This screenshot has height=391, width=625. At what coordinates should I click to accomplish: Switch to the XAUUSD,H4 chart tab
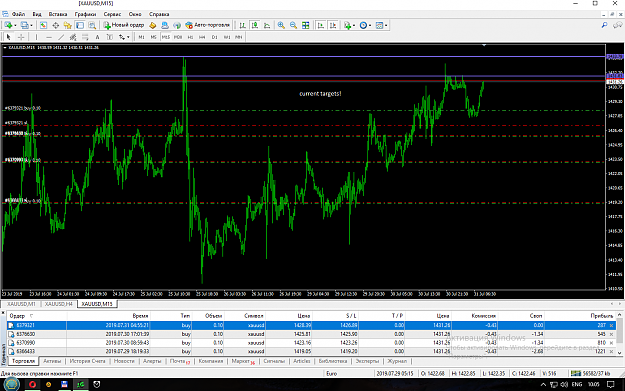[x=59, y=304]
